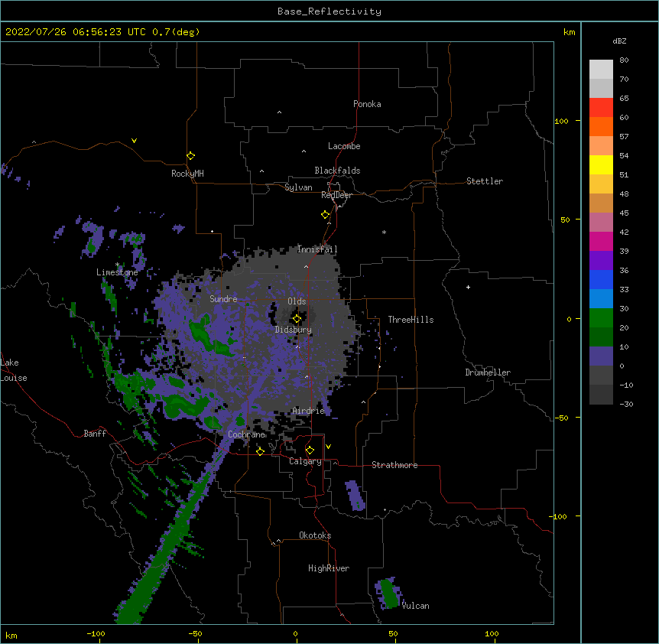This screenshot has width=659, height=644.
Task: Click the Stettler label
Action: tap(485, 181)
